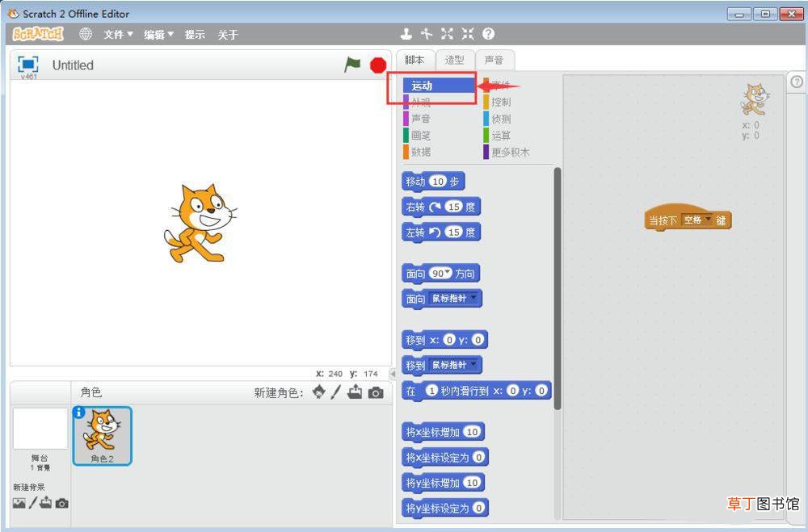Click the 当按下 空格 键 hat block
Screen dimensions: 808x532
688,218
